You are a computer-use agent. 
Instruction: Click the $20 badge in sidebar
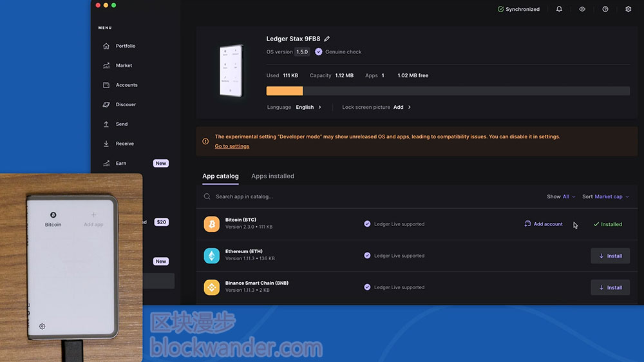pos(162,222)
